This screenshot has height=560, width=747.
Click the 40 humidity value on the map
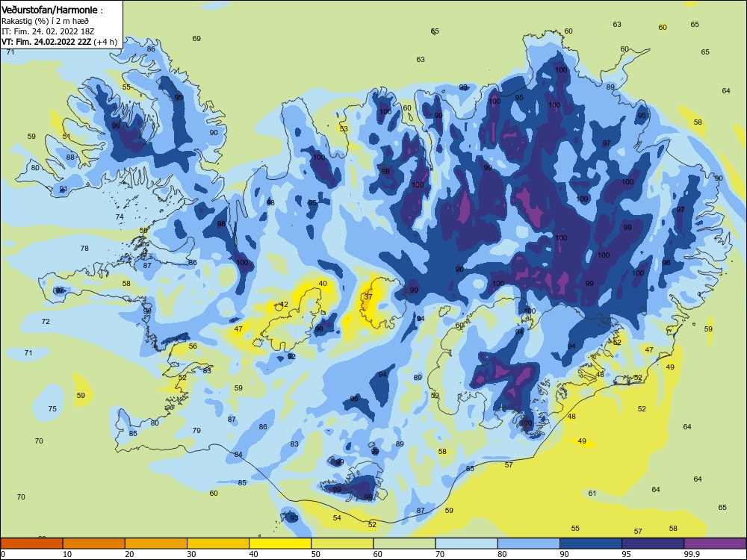coord(323,284)
